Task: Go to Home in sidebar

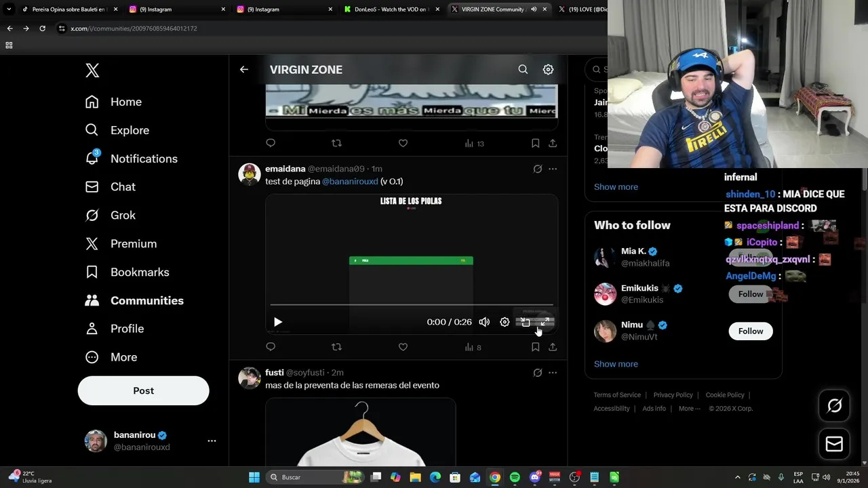Action: click(113, 102)
